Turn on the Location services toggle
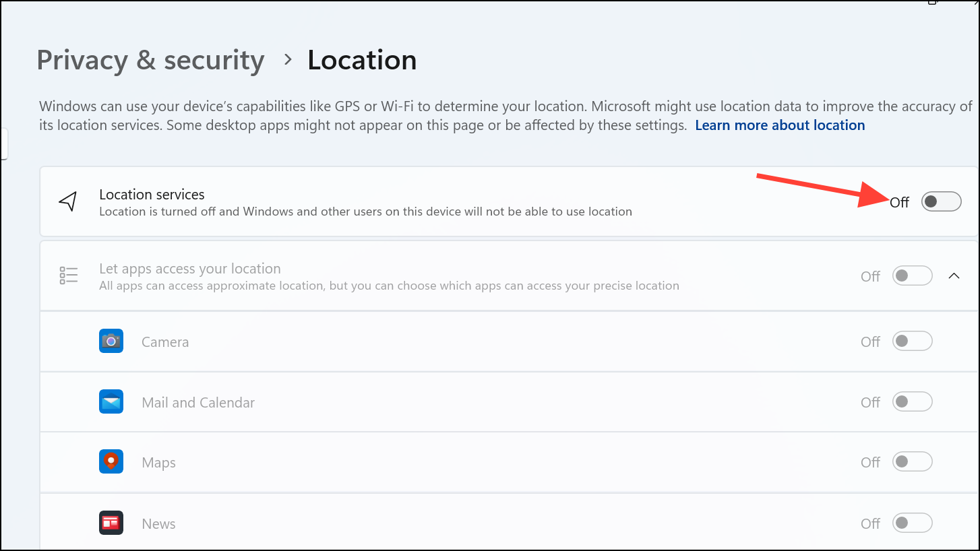The height and width of the screenshot is (551, 980). coord(941,201)
